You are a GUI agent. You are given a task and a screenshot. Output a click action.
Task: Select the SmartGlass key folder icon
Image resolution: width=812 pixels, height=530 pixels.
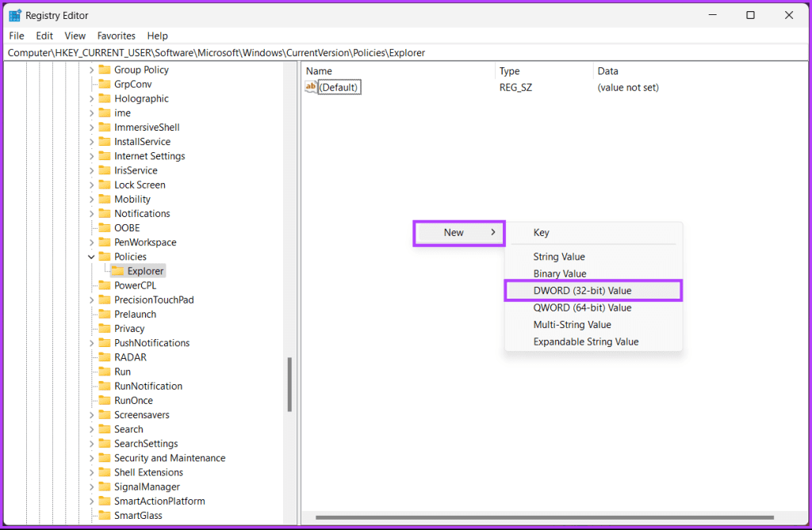click(x=104, y=515)
